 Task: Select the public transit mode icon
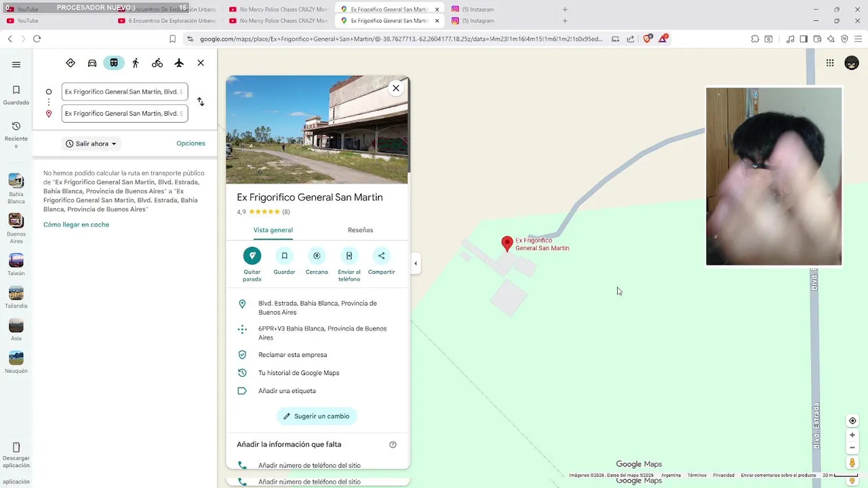114,63
